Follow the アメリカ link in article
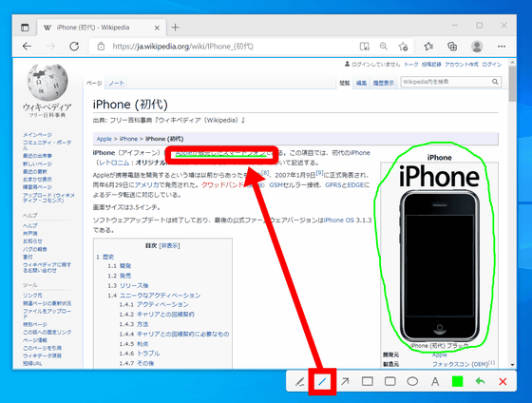Screen dimensions: 532x403 [x=146, y=185]
